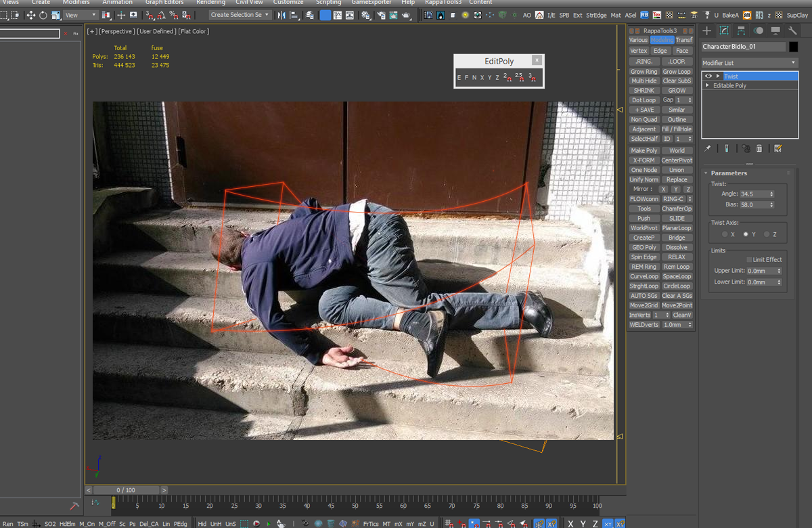Click the CenterPivot button
This screenshot has height=528, width=812.
[x=677, y=160]
